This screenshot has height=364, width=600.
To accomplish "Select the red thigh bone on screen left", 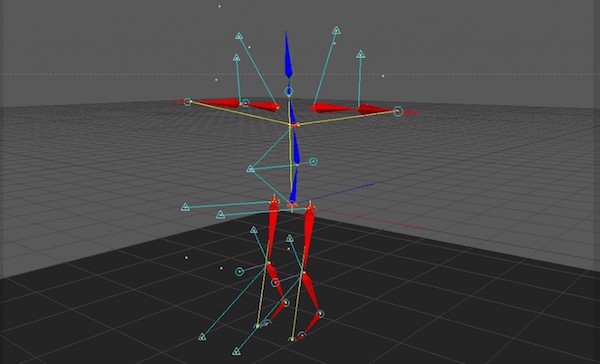I will 272,230.
